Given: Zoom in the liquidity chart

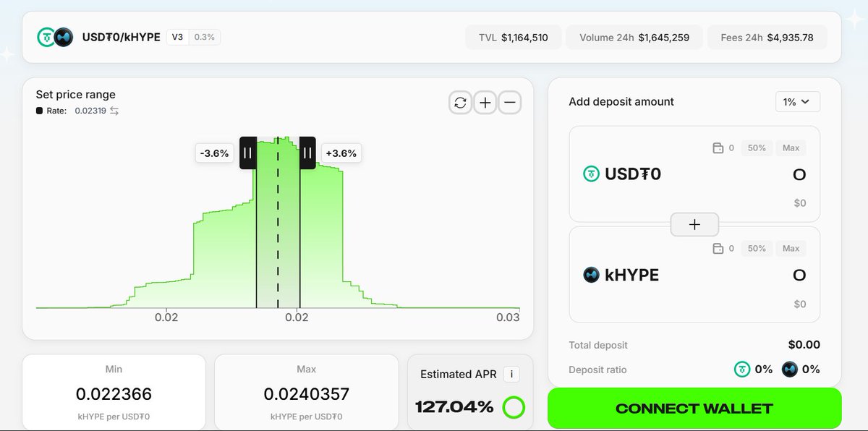Looking at the screenshot, I should pyautogui.click(x=485, y=103).
